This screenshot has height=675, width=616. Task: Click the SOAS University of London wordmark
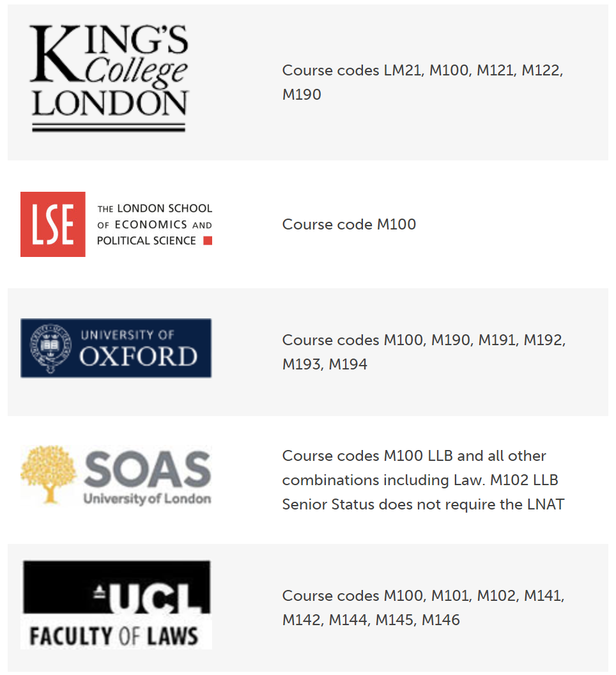[148, 477]
